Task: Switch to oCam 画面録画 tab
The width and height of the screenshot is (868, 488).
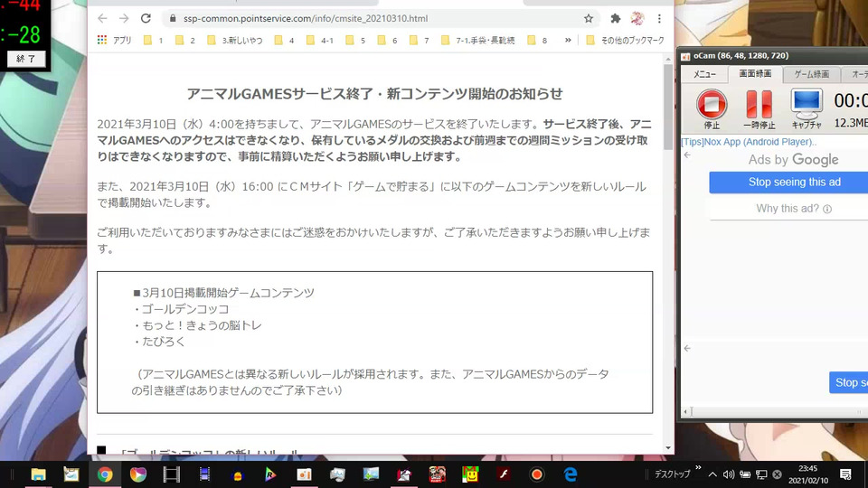Action: pyautogui.click(x=755, y=73)
